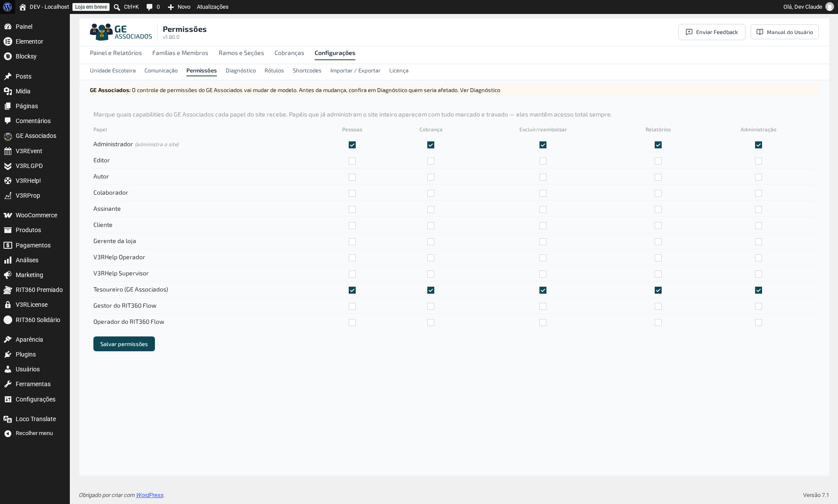
Task: Go to the Importar / Exportar sub-tab
Action: point(355,71)
